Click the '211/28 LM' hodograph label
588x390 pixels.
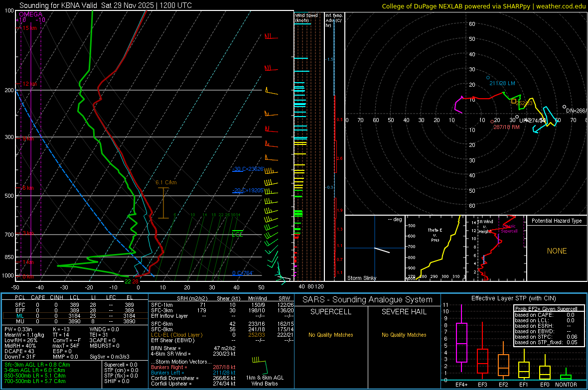point(502,83)
